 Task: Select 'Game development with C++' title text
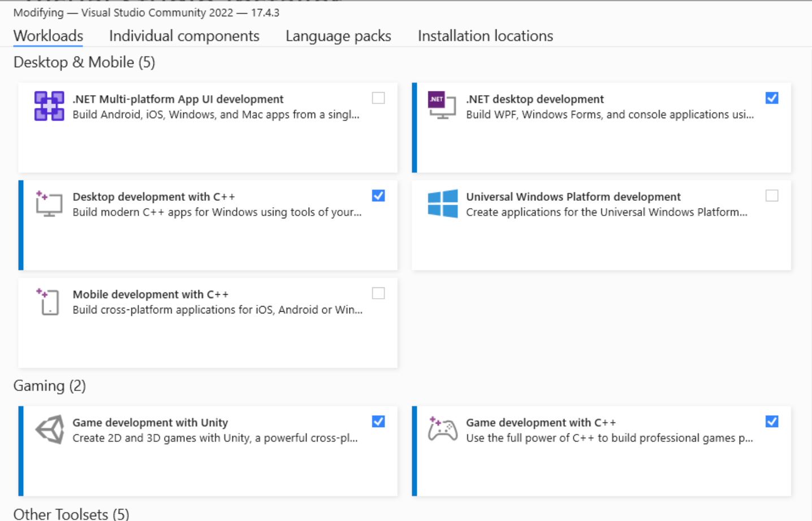tap(541, 423)
